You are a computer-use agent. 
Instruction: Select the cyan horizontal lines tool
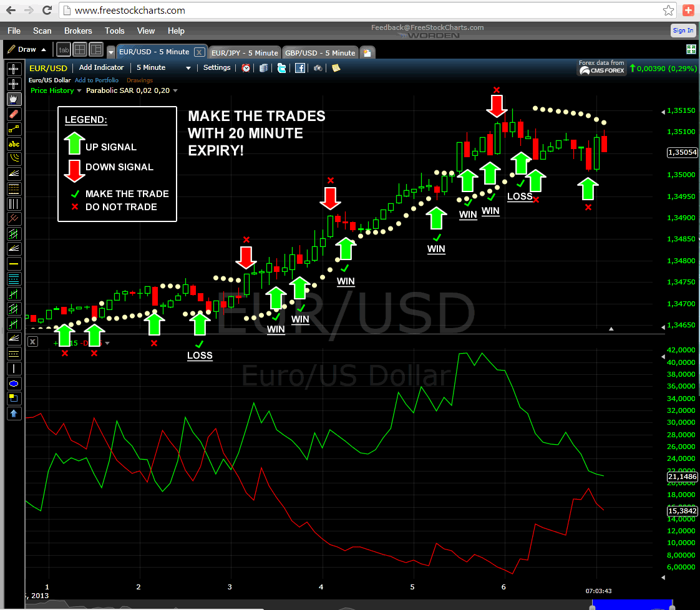(x=14, y=279)
